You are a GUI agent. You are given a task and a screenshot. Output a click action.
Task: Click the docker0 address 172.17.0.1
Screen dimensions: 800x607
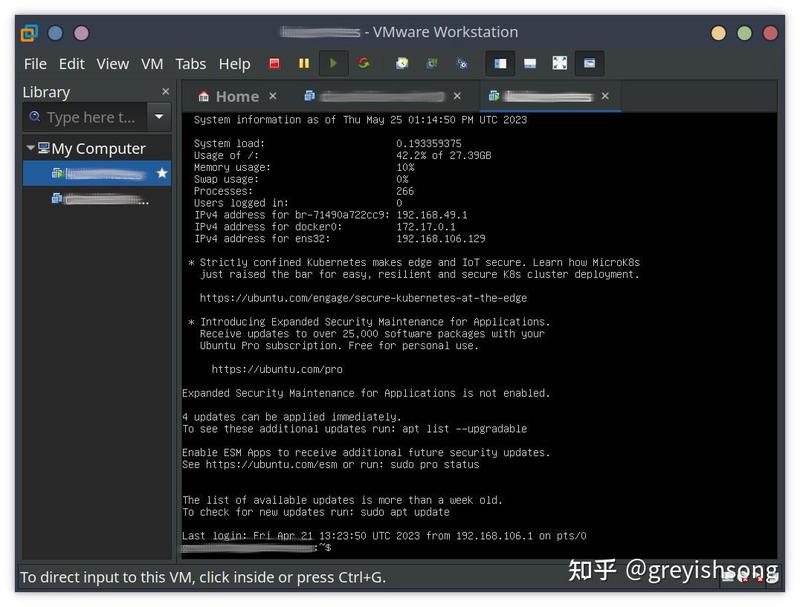coord(426,226)
